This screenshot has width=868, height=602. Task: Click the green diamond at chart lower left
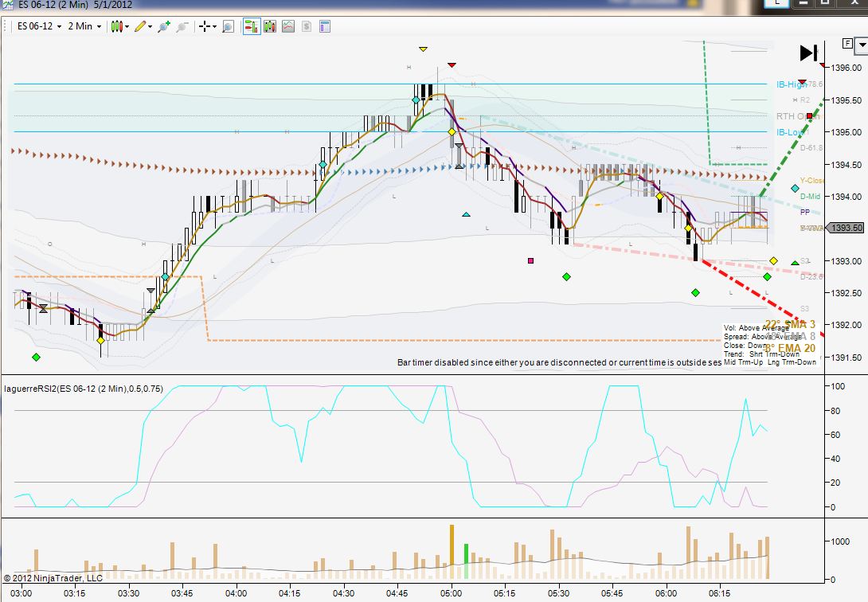[x=36, y=358]
